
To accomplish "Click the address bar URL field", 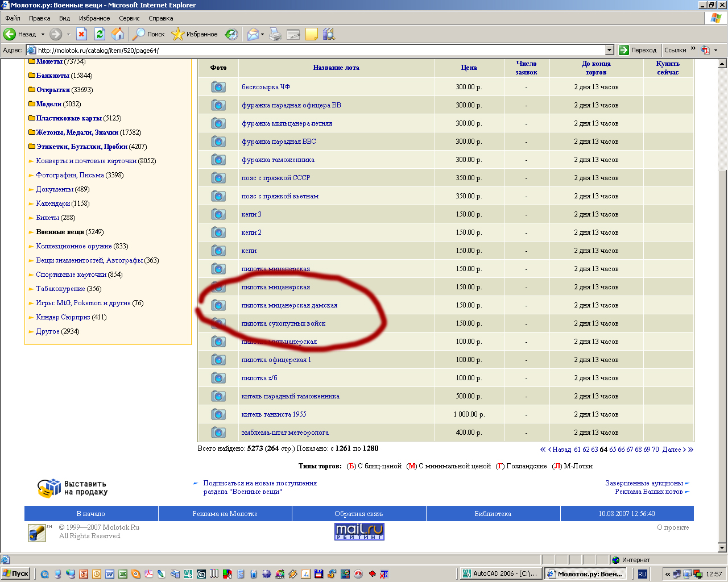I will pyautogui.click(x=320, y=50).
